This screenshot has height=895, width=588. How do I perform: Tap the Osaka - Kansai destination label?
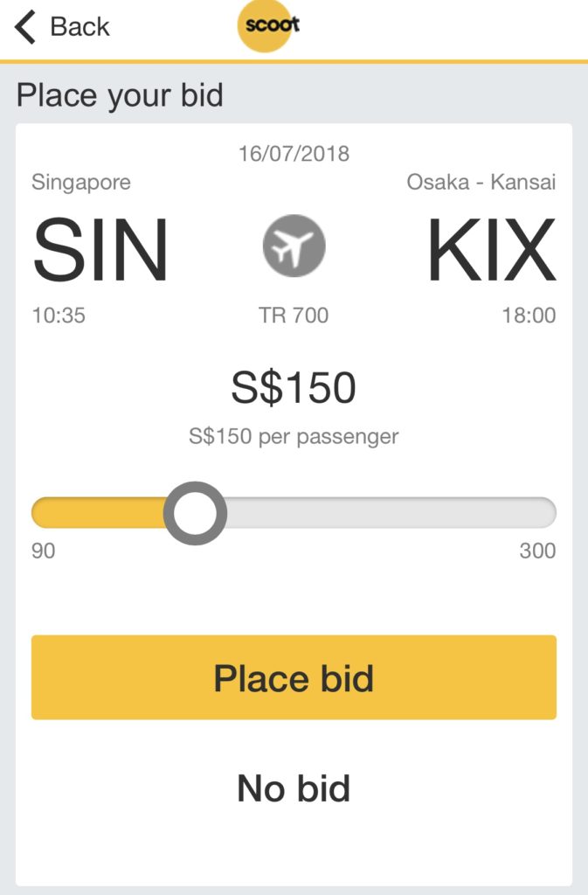[481, 183]
